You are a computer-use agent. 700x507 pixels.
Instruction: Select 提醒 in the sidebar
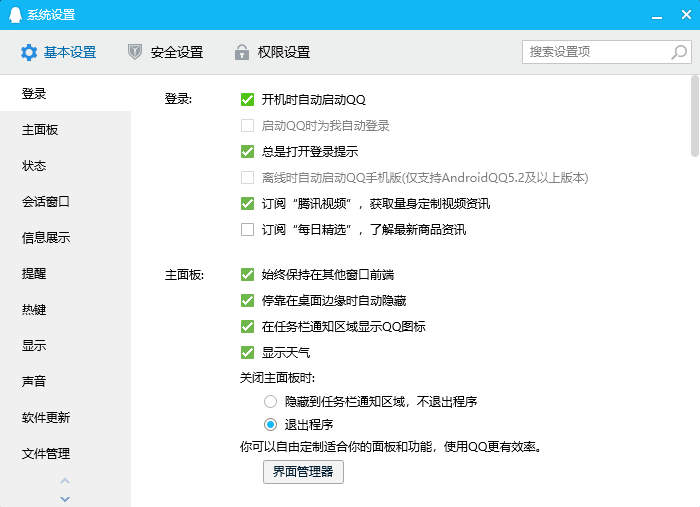(65, 273)
